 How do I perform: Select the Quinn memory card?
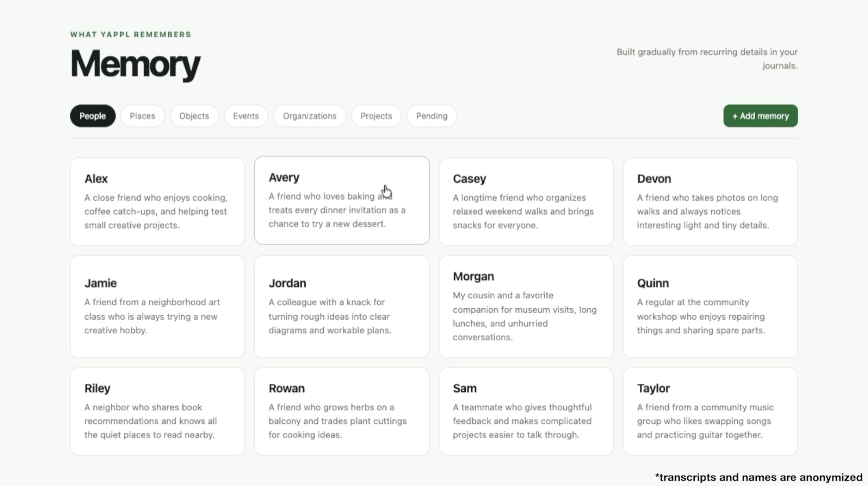(x=710, y=307)
